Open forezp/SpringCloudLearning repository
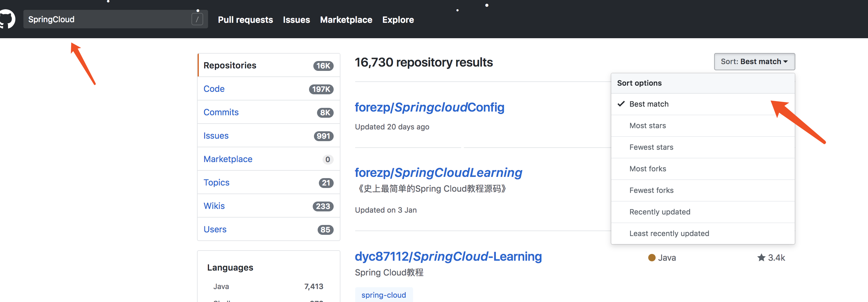 click(x=438, y=173)
